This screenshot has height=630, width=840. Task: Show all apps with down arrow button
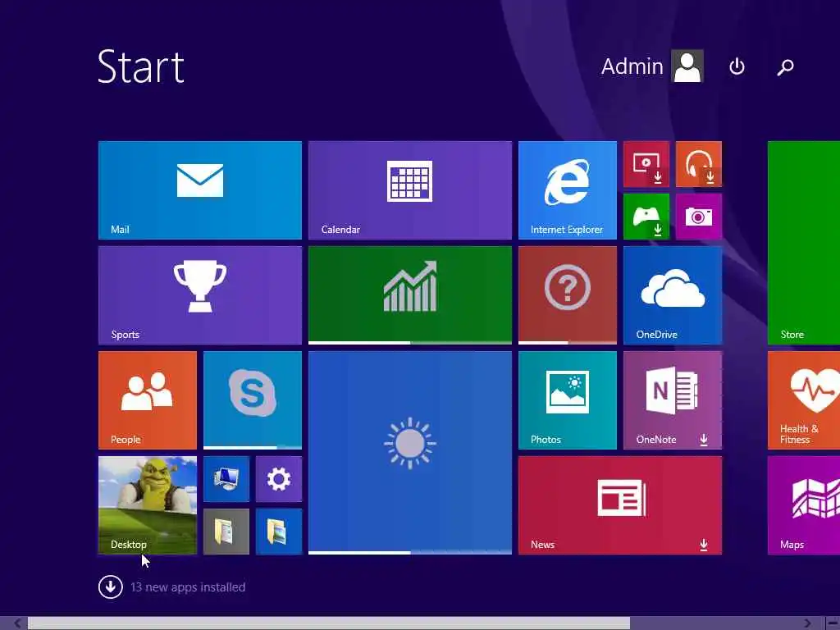click(x=111, y=587)
